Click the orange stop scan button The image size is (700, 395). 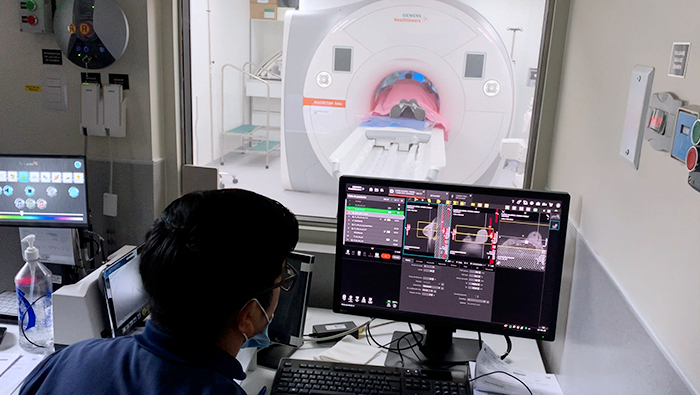(x=386, y=256)
